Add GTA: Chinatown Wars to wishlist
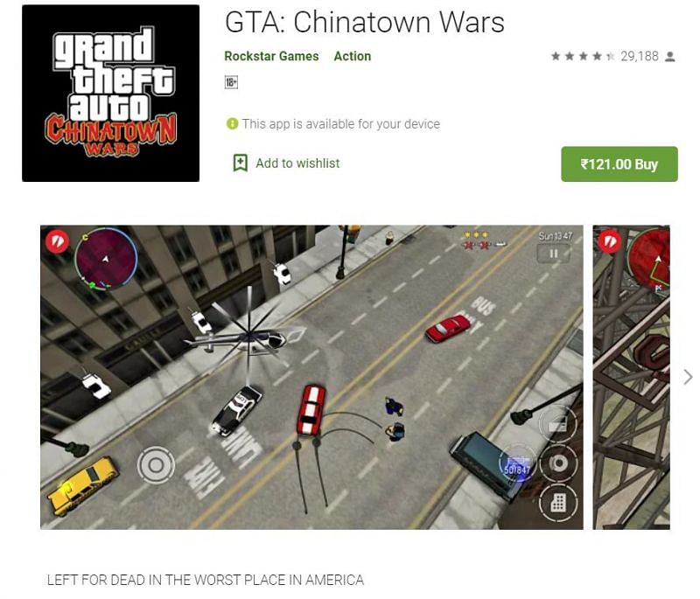The image size is (700, 599). (x=286, y=164)
